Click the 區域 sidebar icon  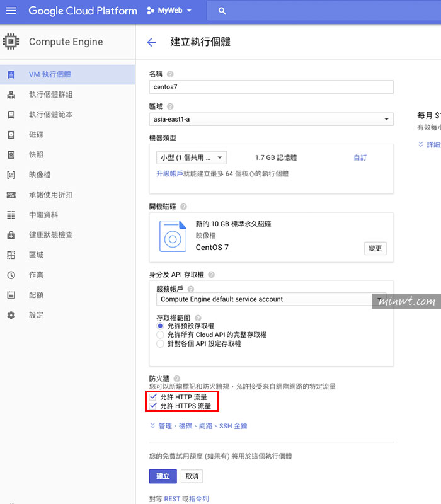tap(11, 255)
